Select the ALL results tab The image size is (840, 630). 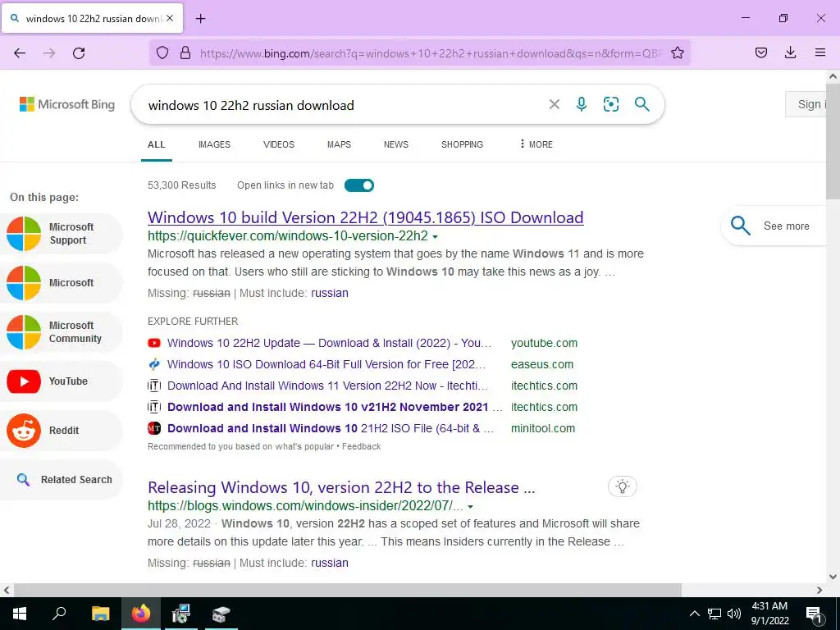[157, 144]
